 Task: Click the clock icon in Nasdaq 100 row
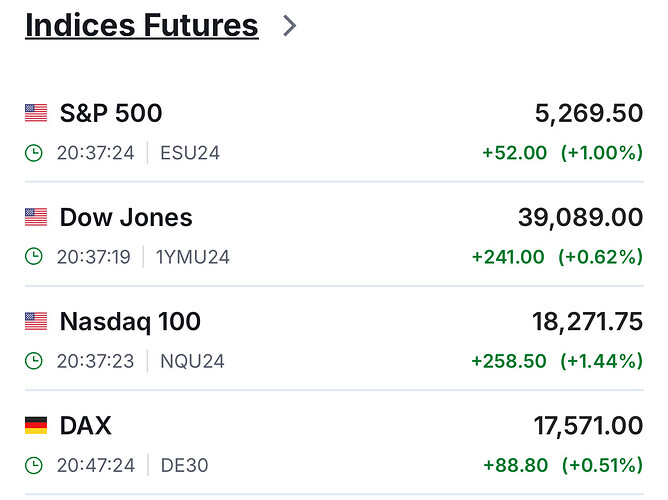34,361
